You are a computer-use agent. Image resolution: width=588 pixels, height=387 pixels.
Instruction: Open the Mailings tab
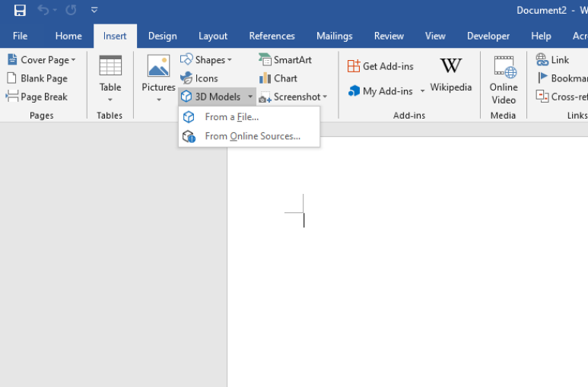pos(335,36)
